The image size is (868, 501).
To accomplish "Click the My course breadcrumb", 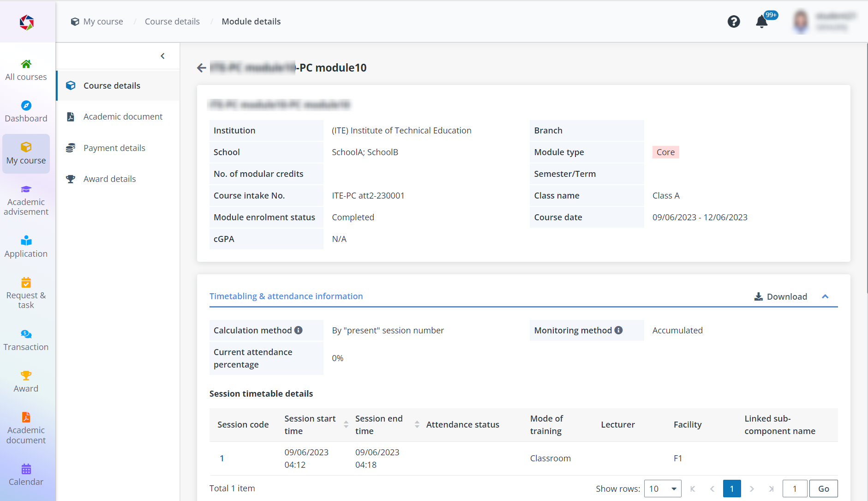I will pyautogui.click(x=102, y=21).
